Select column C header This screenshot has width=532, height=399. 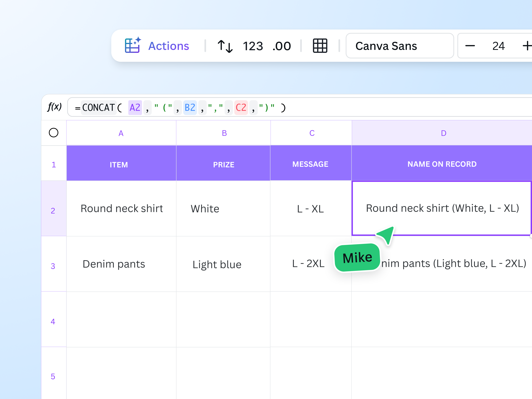point(311,133)
